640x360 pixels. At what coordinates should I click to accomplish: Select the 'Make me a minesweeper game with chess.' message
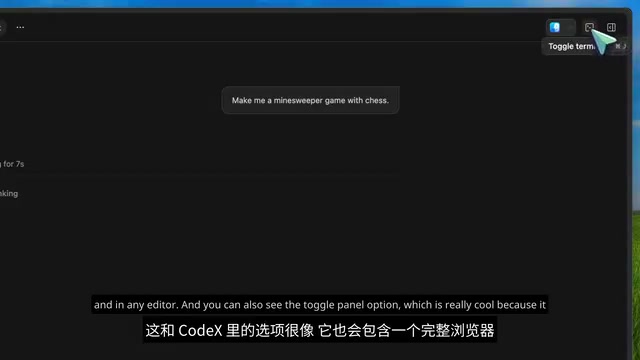point(310,100)
